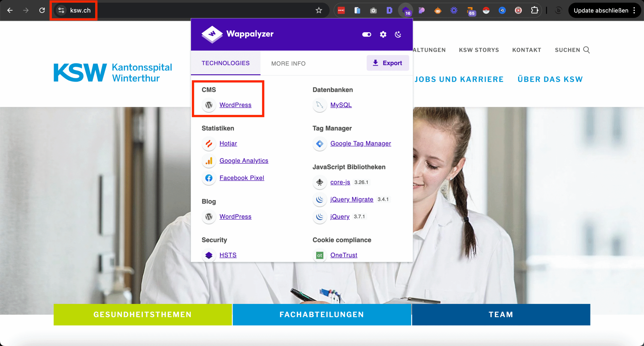Click the Facebook Pixel icon
This screenshot has height=346, width=644.
tap(209, 178)
